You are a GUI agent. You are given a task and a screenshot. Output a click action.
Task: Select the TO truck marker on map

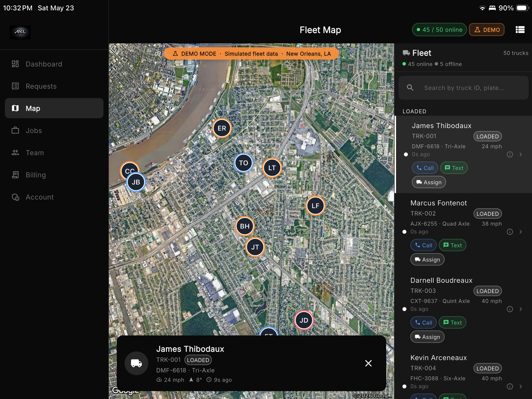point(243,163)
